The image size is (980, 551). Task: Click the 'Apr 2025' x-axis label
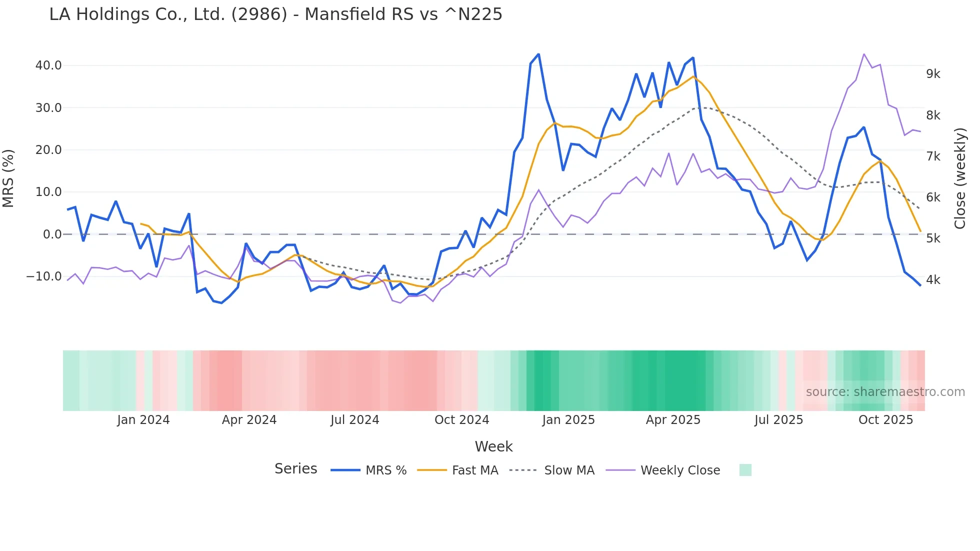(x=673, y=420)
